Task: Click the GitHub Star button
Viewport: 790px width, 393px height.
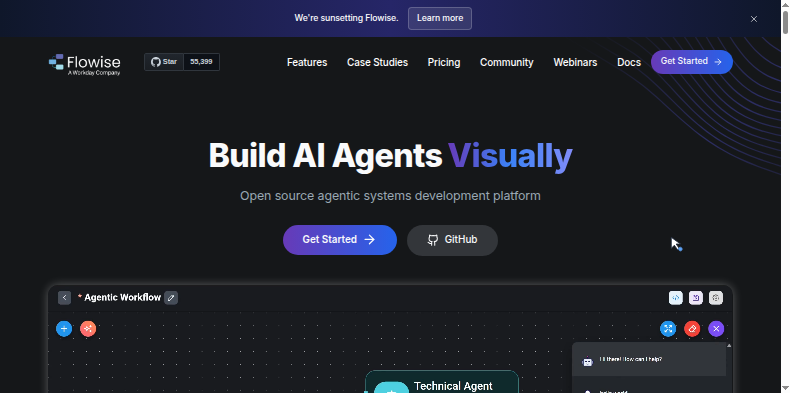Action: point(164,62)
